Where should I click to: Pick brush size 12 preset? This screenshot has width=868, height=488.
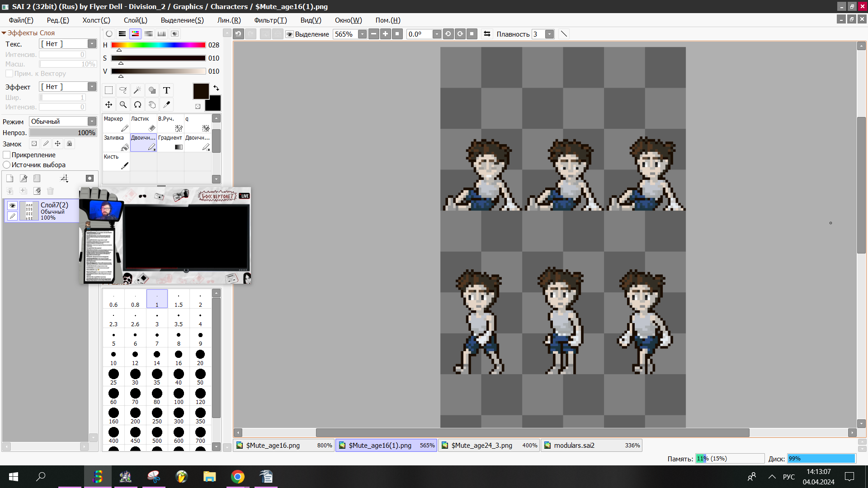[135, 357]
